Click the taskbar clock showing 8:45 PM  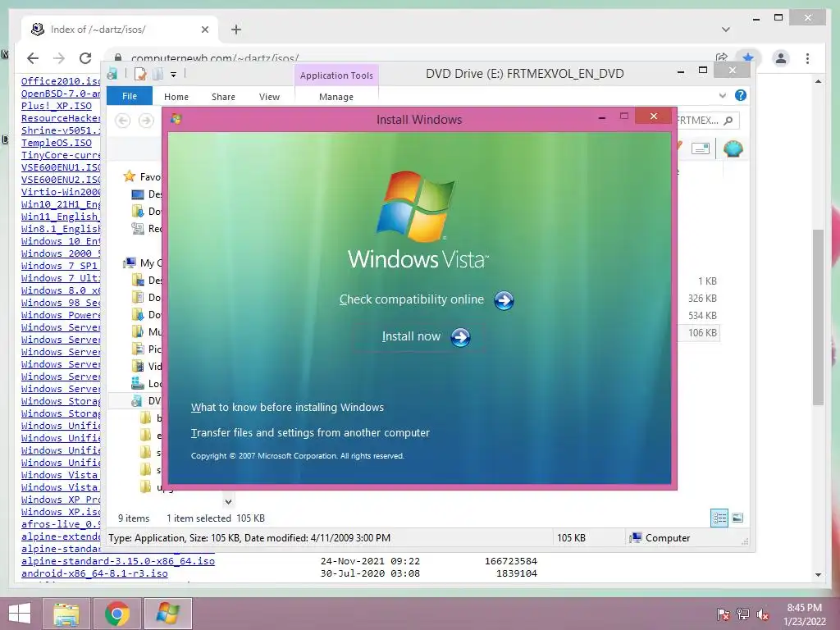click(x=804, y=614)
